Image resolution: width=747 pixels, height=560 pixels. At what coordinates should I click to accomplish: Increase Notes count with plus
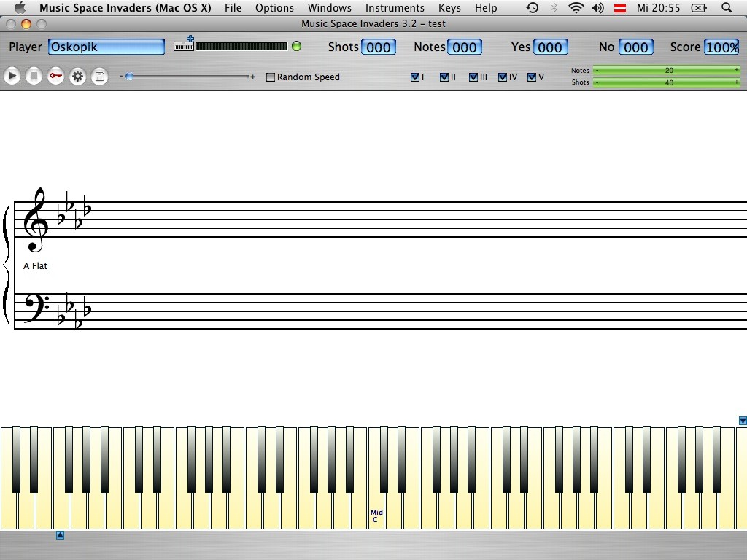point(737,70)
